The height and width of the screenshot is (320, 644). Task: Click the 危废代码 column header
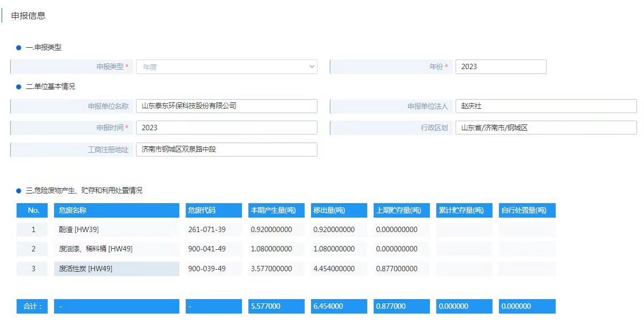214,210
